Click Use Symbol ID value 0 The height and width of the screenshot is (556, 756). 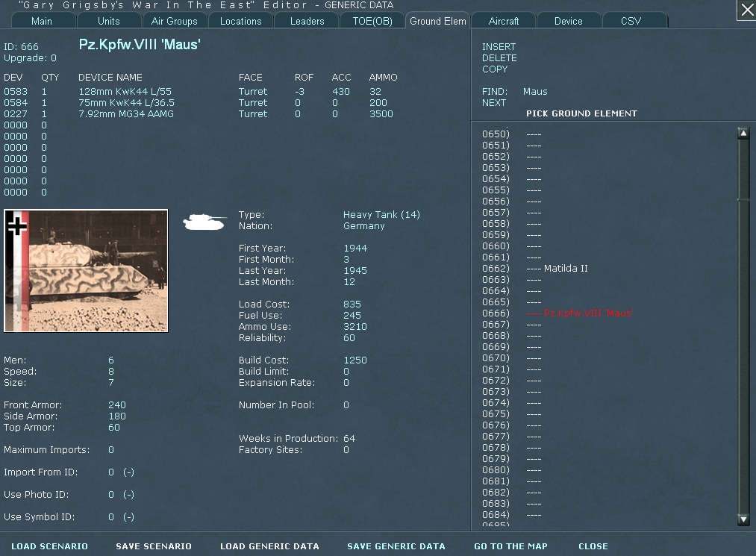[111, 517]
